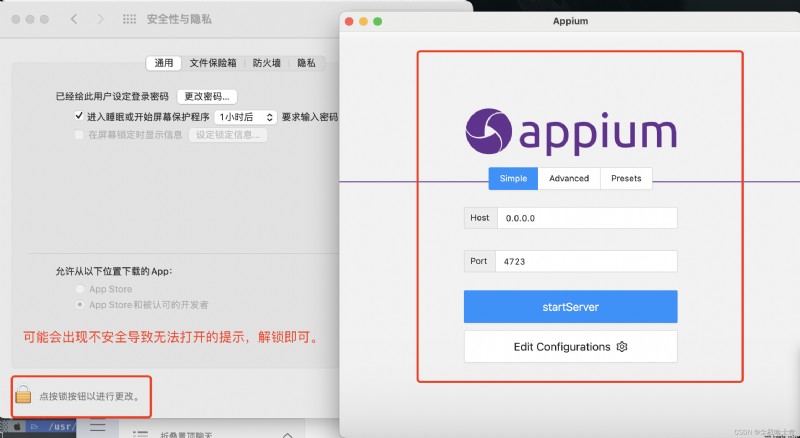Open Edit Configurations in Appium
This screenshot has width=800, height=438.
click(x=570, y=347)
